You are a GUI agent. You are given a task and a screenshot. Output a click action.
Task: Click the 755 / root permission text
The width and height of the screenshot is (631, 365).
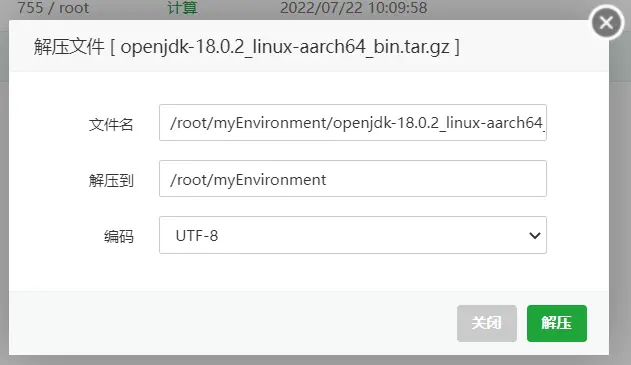[53, 8]
